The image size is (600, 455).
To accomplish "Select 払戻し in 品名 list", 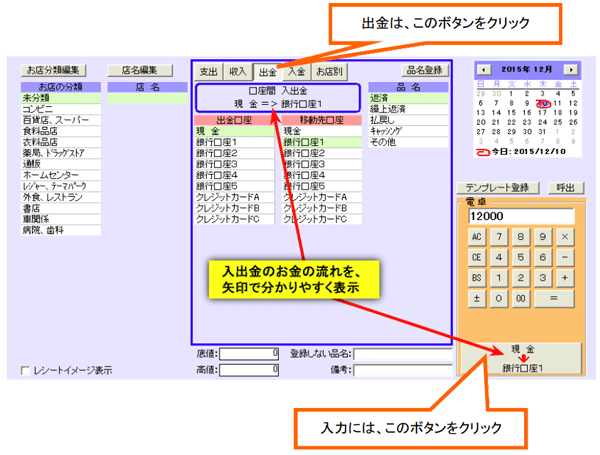I will (x=408, y=120).
